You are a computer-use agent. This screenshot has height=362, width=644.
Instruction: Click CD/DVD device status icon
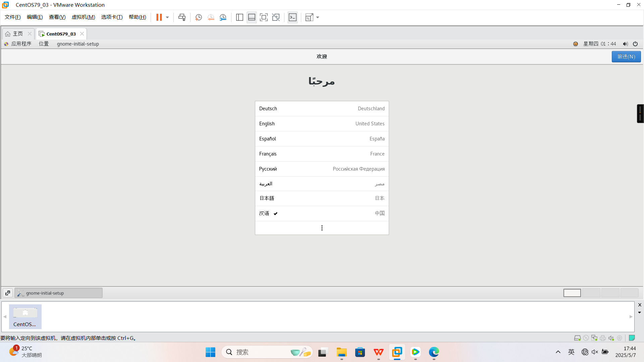(x=586, y=338)
